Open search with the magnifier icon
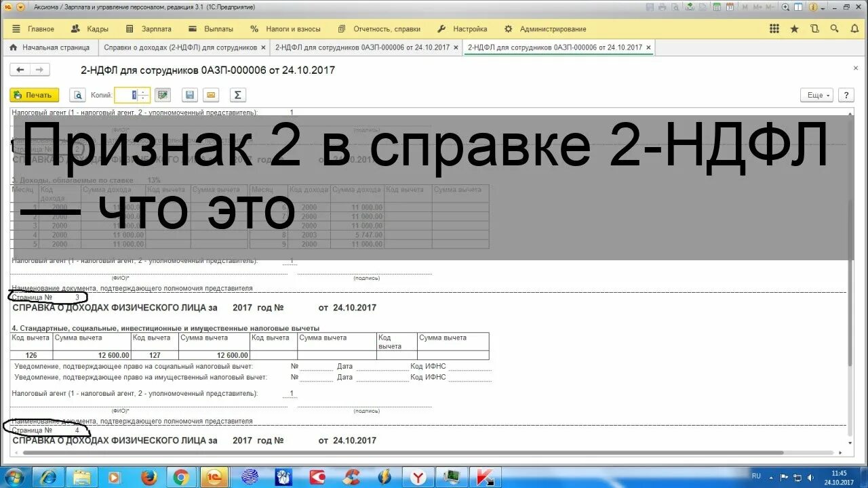Screen dimensions: 868x488 pyautogui.click(x=835, y=29)
